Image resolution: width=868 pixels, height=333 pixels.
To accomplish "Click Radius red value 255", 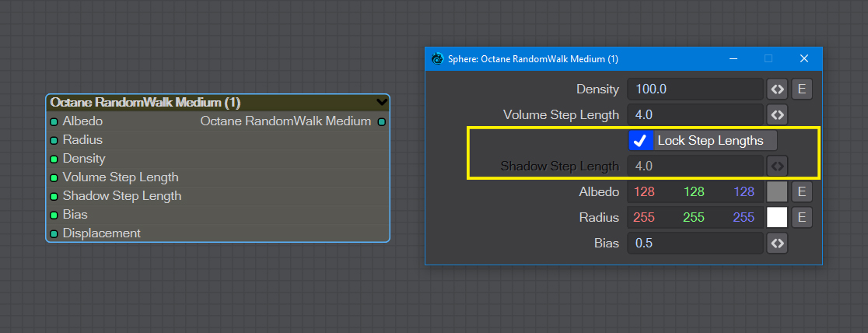I will click(x=644, y=217).
